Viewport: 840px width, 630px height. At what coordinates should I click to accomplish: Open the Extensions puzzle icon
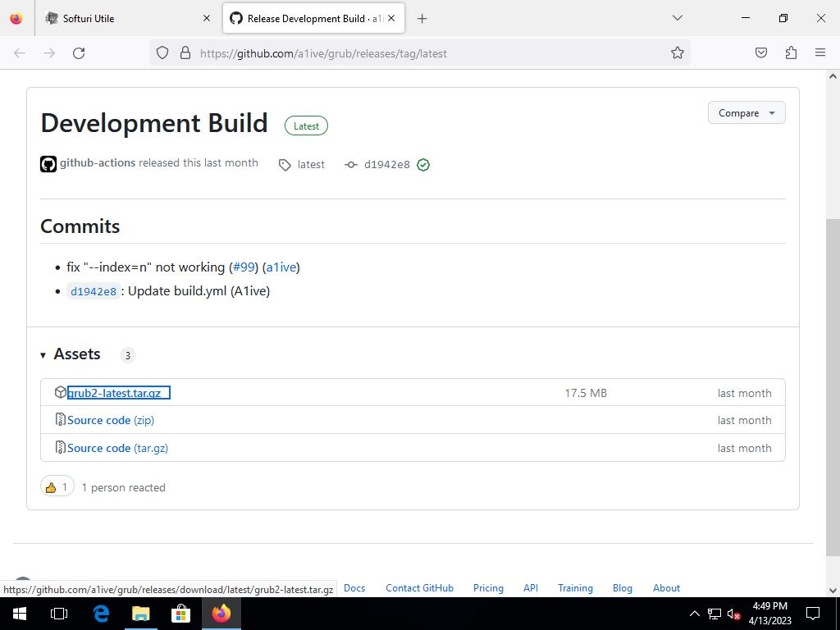(791, 53)
